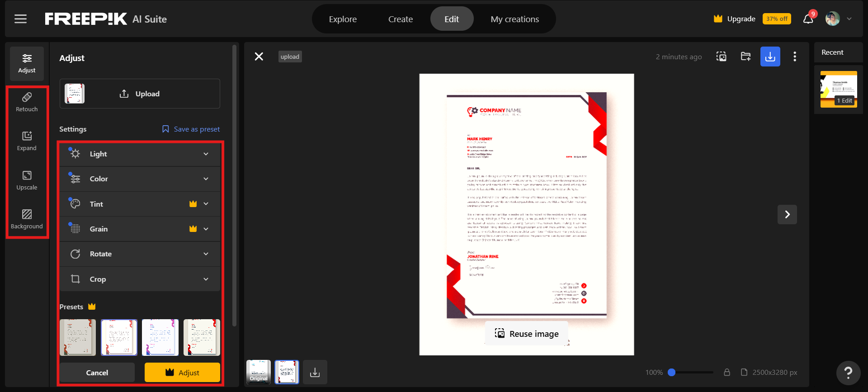Select the Upscale tool
Screen dimensions: 868x392
coord(27,180)
